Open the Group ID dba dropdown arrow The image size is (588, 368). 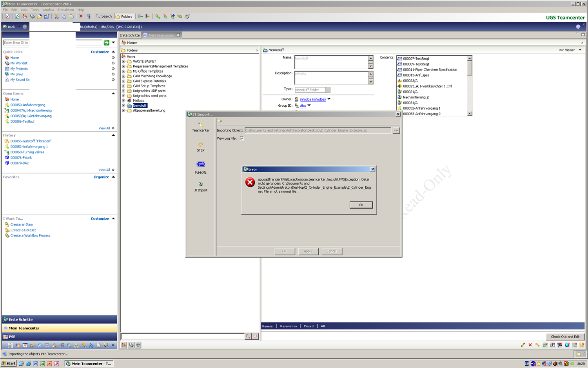(309, 106)
